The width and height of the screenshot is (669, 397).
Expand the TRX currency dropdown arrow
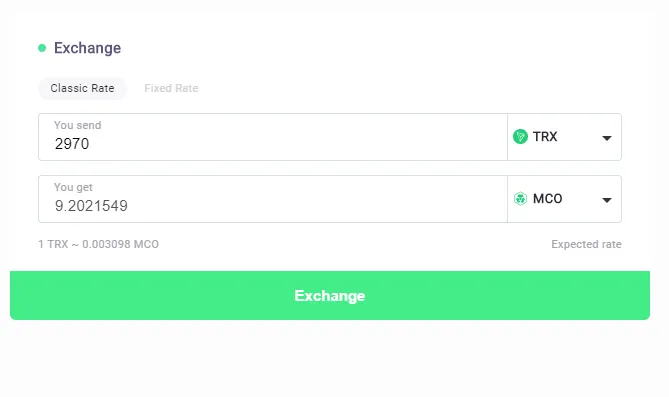[x=607, y=138]
